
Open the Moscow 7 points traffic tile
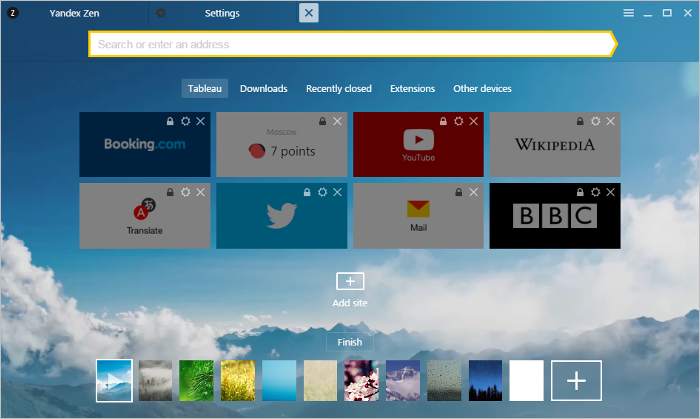[282, 144]
